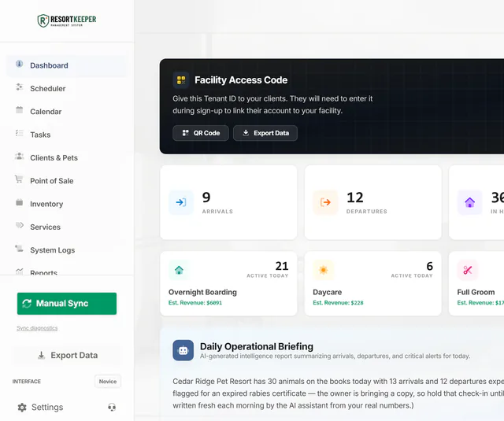Click the Settings gear icon
This screenshot has height=421, width=504.
coord(22,408)
